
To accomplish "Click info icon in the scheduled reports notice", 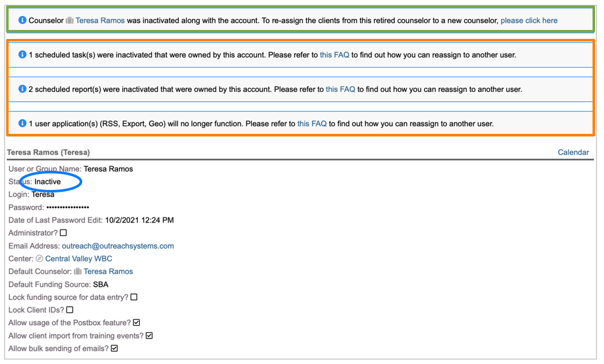I will pos(22,89).
